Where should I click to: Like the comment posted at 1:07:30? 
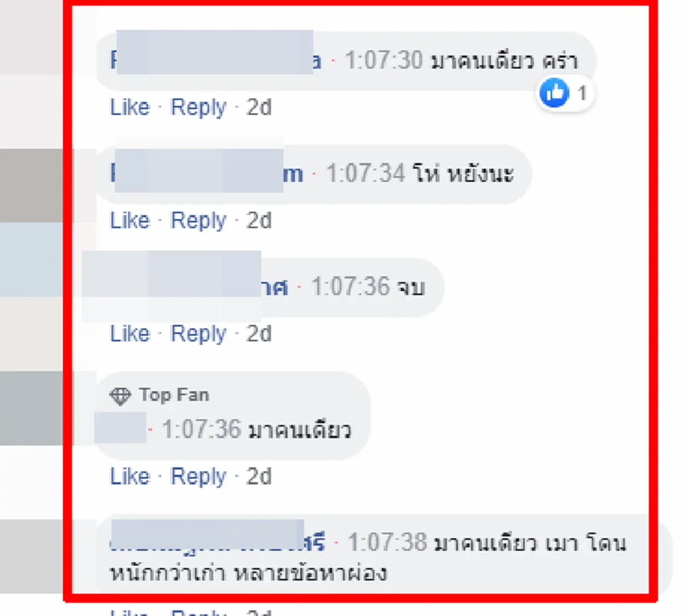coord(129,107)
